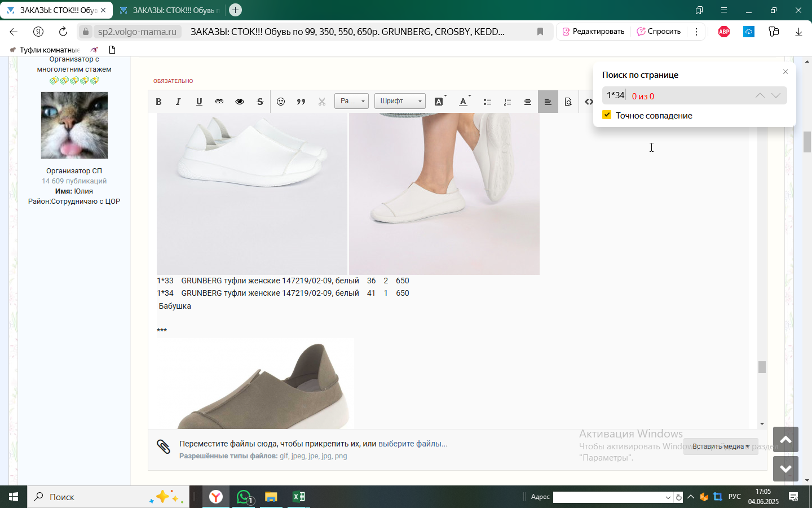Open the Вставить медиа dropdown
This screenshot has height=508, width=812.
(721, 446)
